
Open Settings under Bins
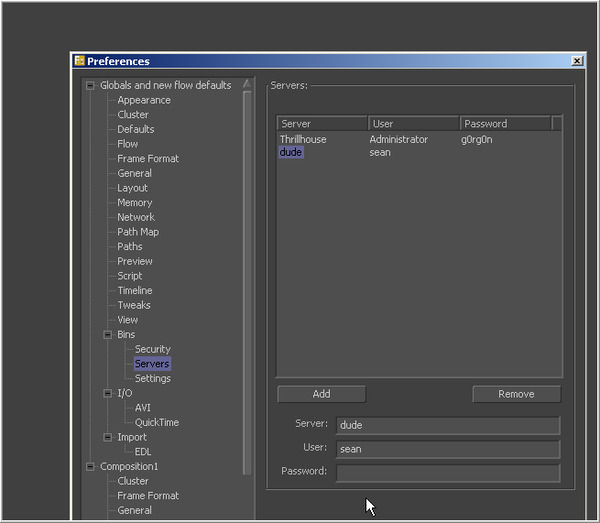153,379
